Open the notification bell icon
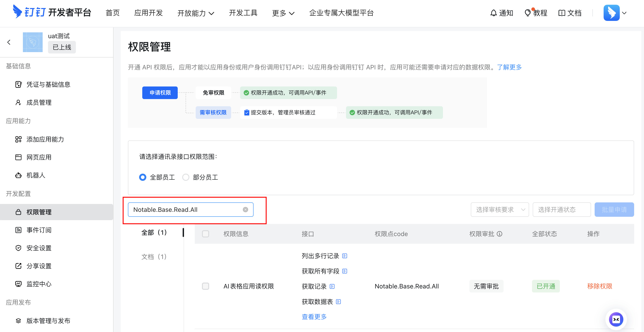This screenshot has width=644, height=332. tap(493, 13)
